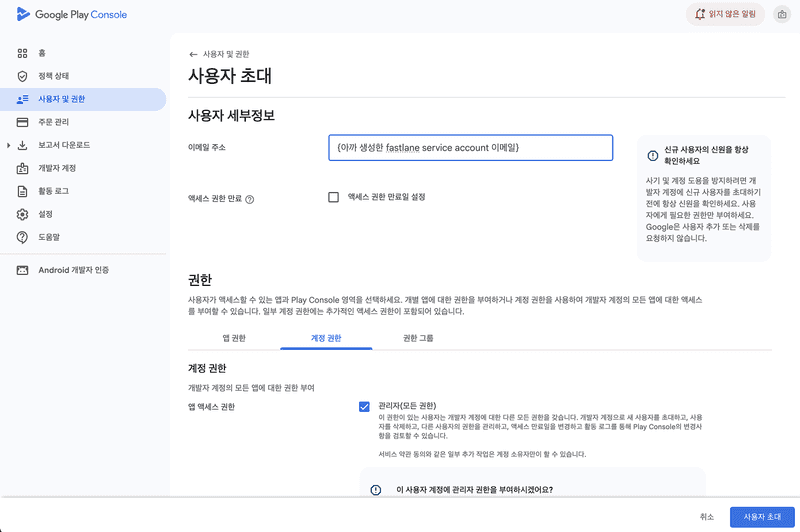Click the help icon beside 액세스 권한 만료
This screenshot has width=800, height=532.
click(250, 199)
